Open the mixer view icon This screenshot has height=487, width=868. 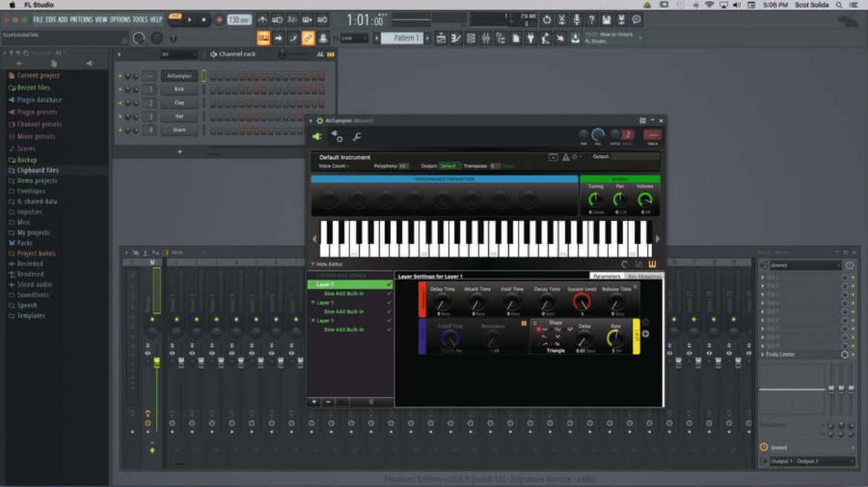click(486, 39)
